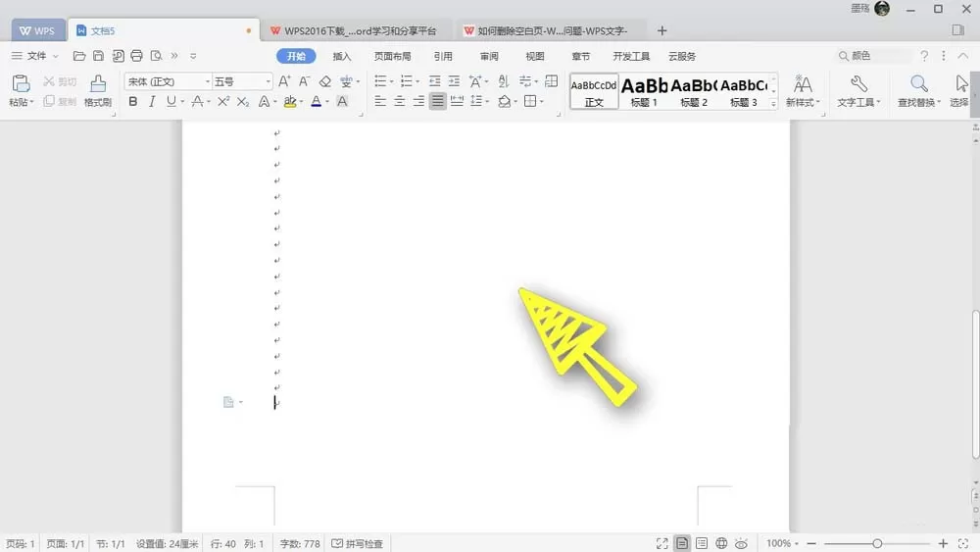Apply the 标题 1 heading style
Image resolution: width=980 pixels, height=552 pixels.
[x=644, y=92]
